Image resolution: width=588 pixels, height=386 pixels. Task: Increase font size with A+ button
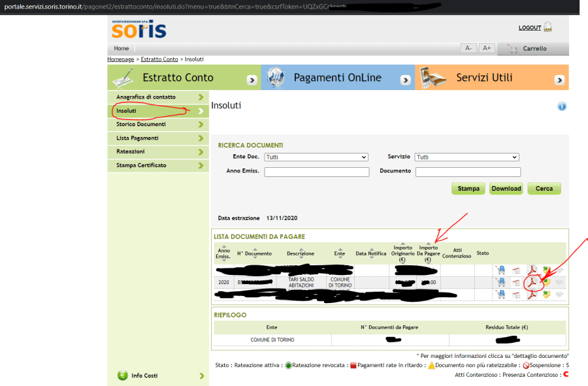coord(486,48)
